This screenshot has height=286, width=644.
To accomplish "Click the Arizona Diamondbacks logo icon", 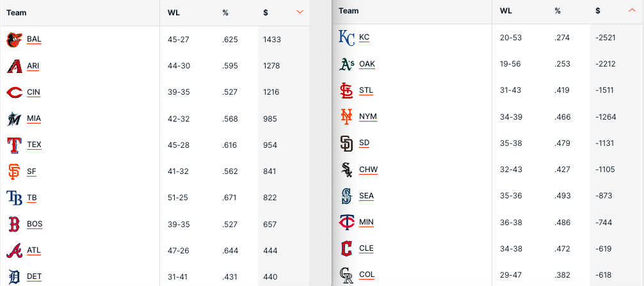I will click(14, 66).
